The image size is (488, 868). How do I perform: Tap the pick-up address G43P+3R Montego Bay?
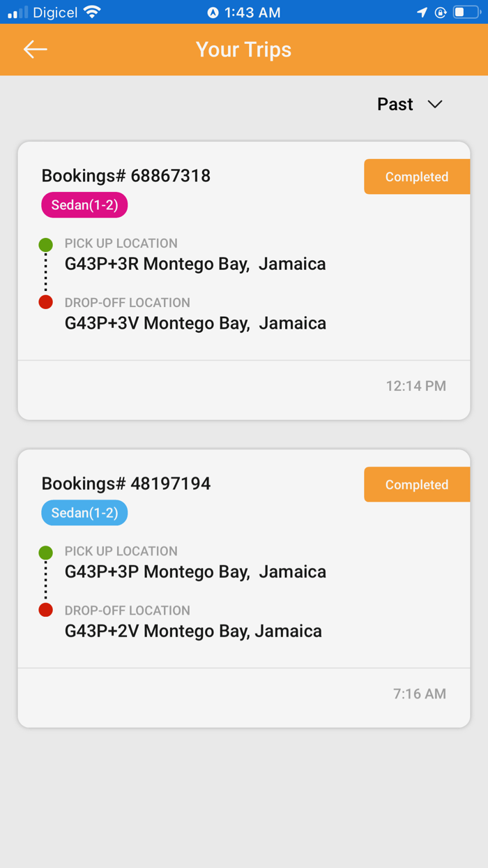[195, 264]
